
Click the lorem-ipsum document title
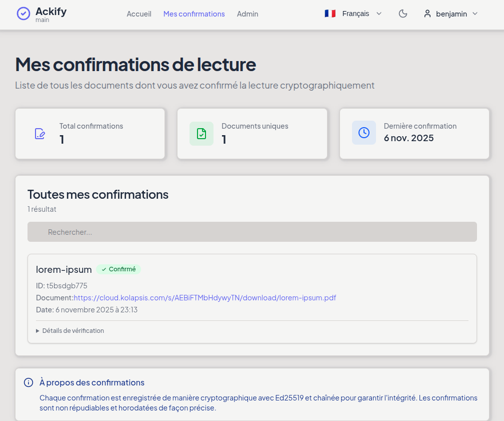click(x=64, y=269)
